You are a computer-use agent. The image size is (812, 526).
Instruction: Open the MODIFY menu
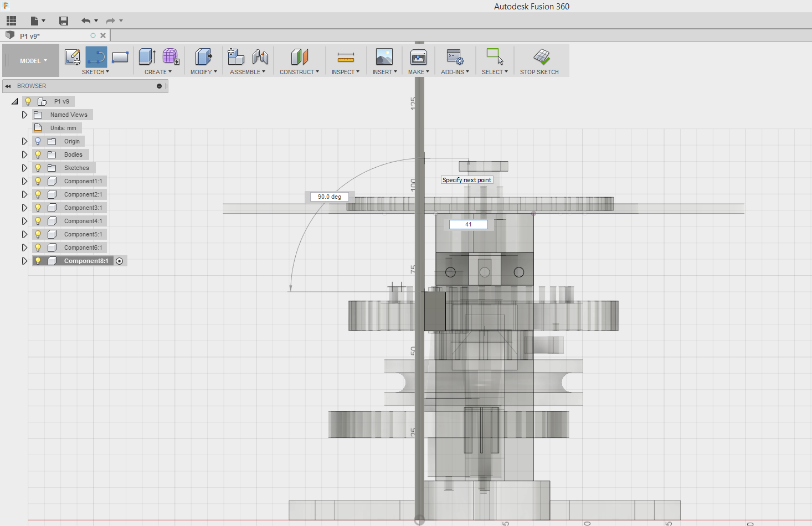click(x=204, y=72)
